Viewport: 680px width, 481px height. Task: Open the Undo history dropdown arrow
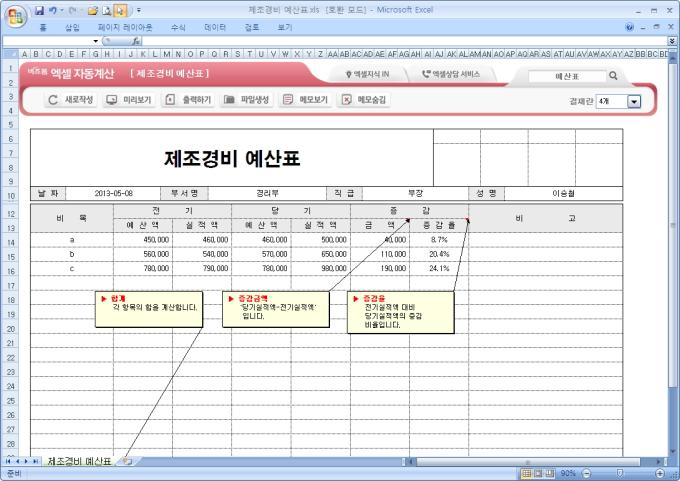coord(62,10)
